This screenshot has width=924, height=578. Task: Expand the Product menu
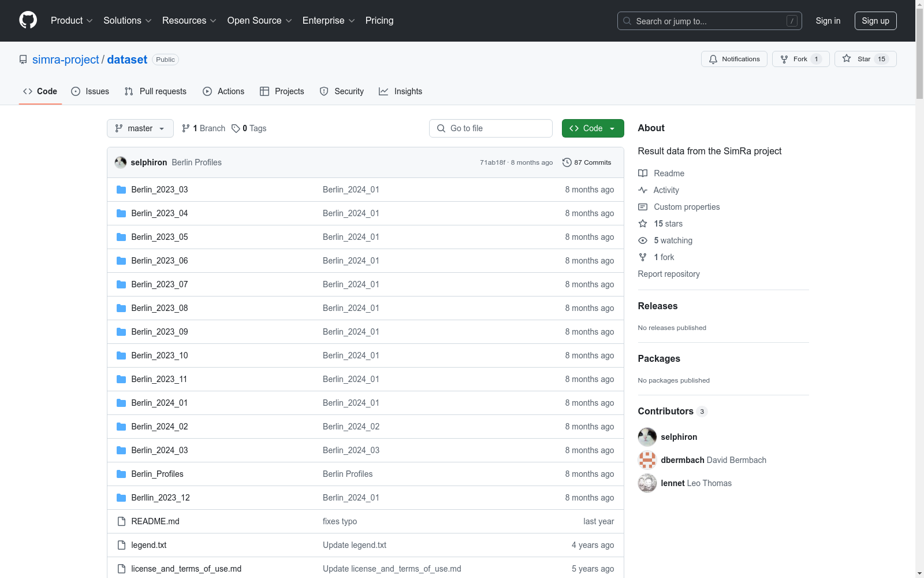coord(72,20)
